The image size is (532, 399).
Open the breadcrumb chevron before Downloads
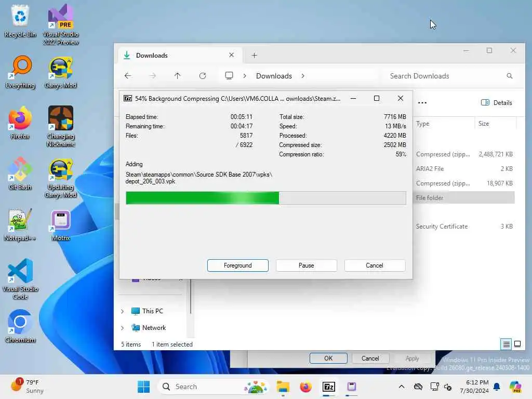245,76
